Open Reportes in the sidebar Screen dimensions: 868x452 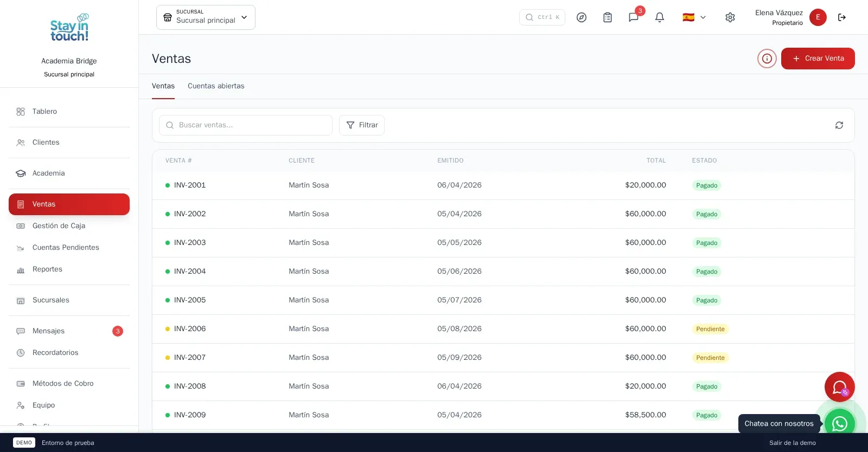pos(69,269)
